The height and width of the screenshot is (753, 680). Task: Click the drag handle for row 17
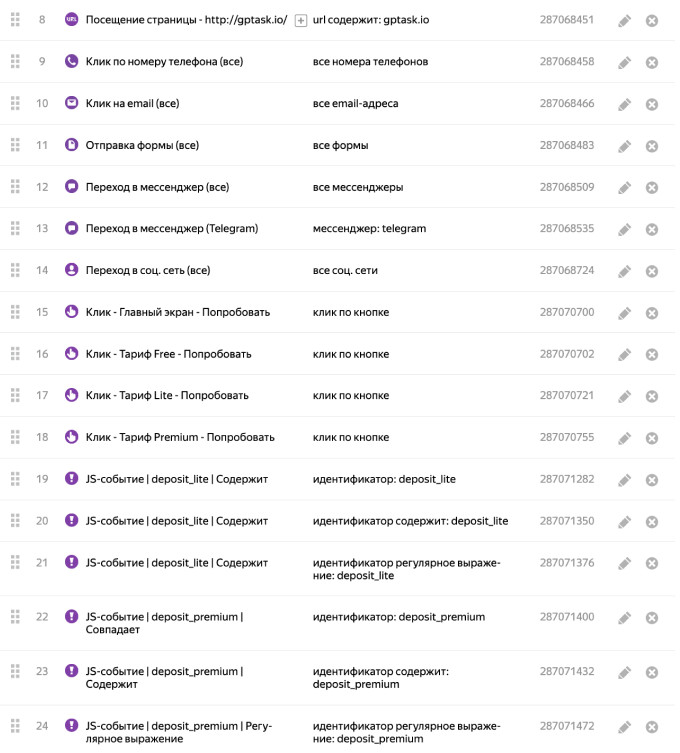tap(15, 396)
